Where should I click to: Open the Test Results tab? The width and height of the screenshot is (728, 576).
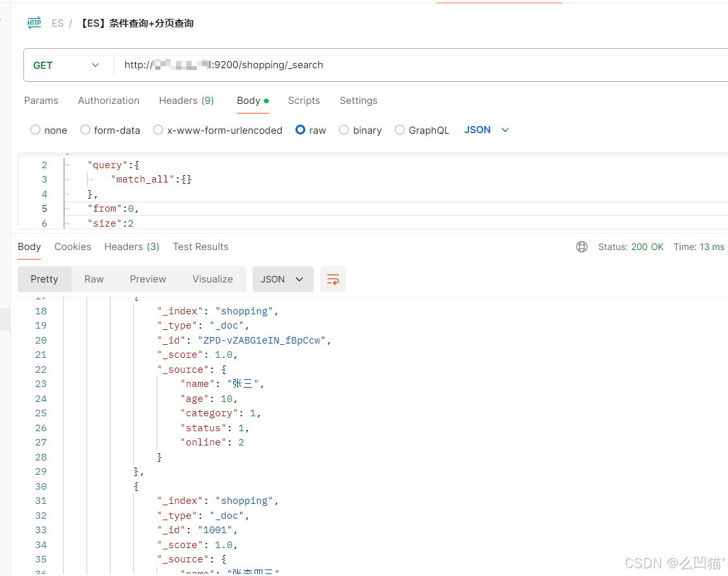click(200, 247)
